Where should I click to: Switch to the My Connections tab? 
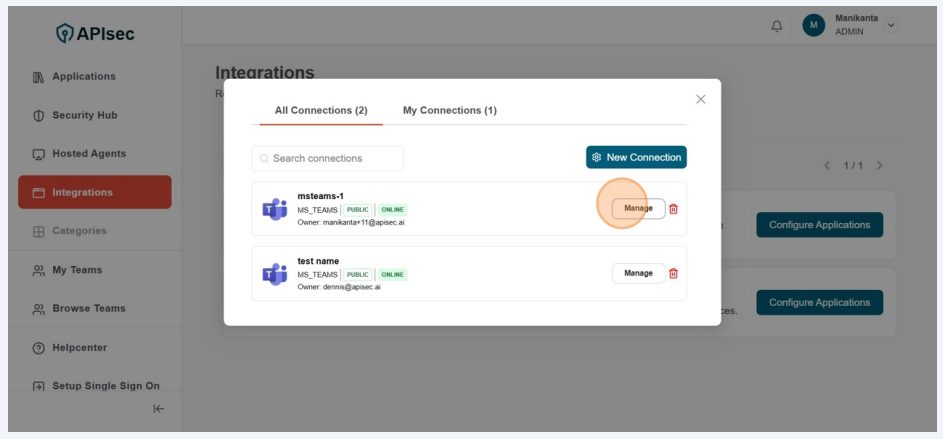click(449, 110)
